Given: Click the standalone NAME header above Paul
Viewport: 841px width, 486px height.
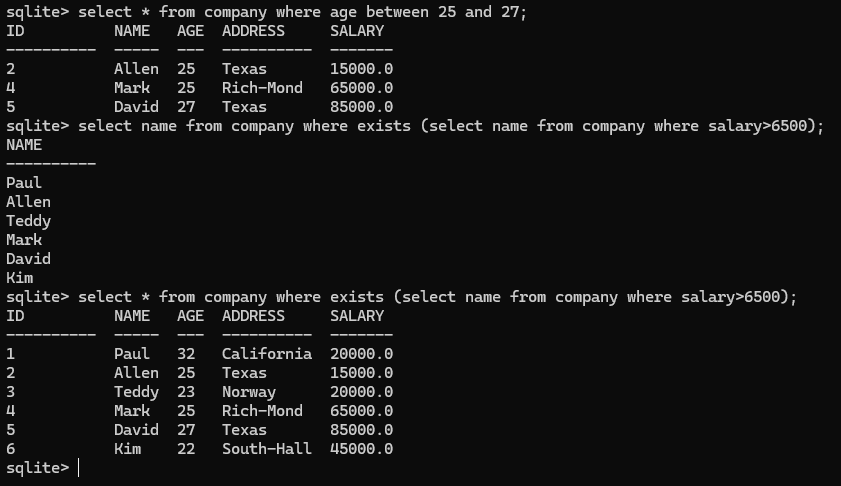Looking at the screenshot, I should tap(24, 145).
